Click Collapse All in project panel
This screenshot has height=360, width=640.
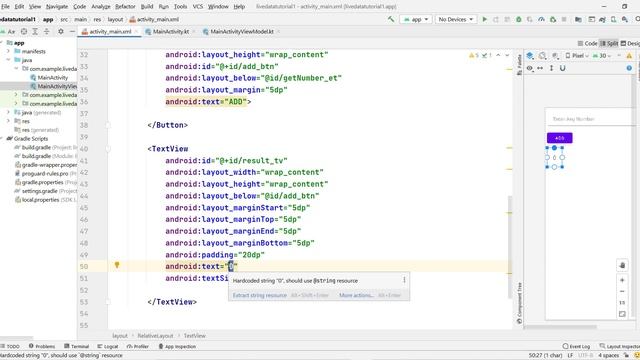pyautogui.click(x=47, y=31)
